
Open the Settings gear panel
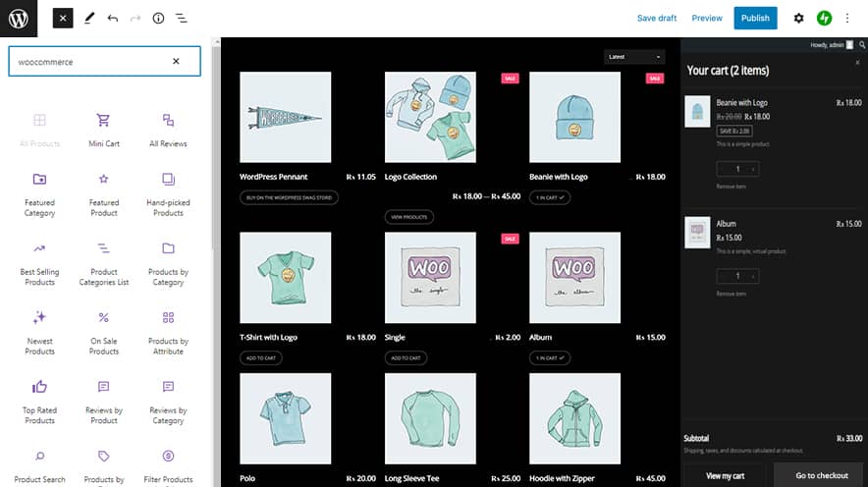(798, 19)
